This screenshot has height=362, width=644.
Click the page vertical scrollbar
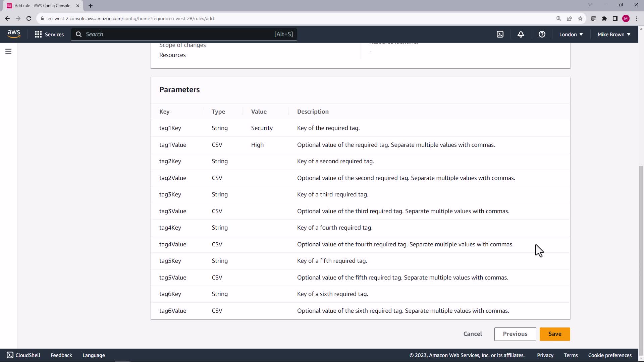point(641,255)
